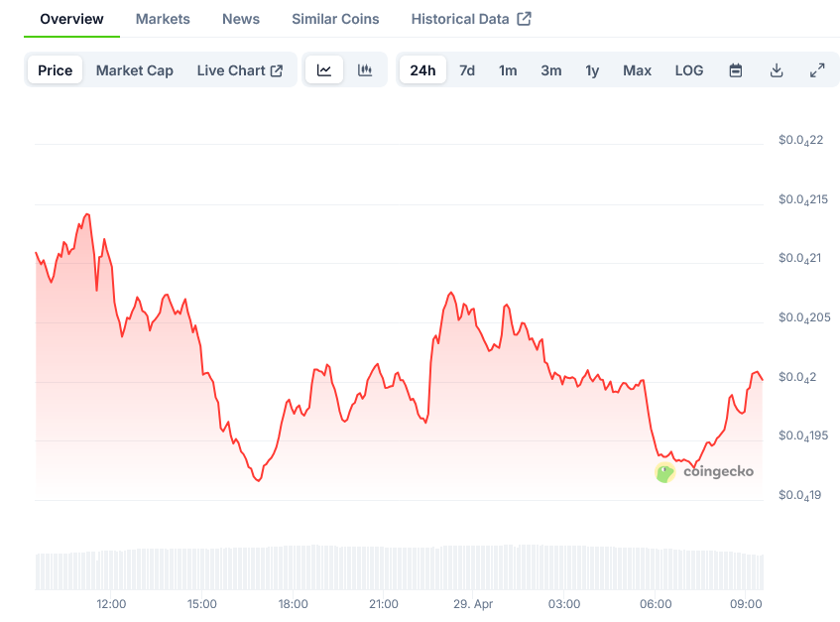Expand chart to fullscreen
840x622 pixels.
817,70
